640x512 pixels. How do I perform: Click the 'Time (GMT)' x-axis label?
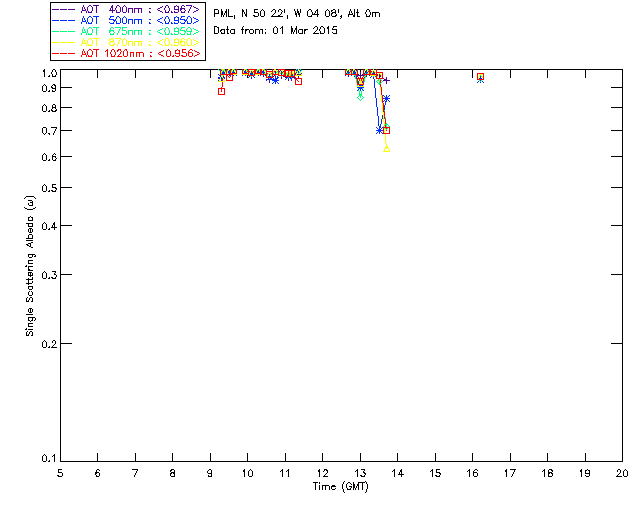tap(340, 487)
